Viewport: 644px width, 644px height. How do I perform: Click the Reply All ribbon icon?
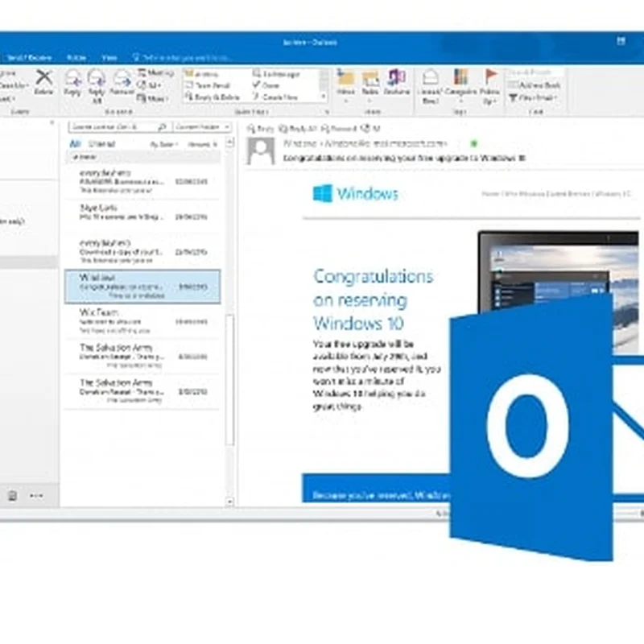point(97,82)
